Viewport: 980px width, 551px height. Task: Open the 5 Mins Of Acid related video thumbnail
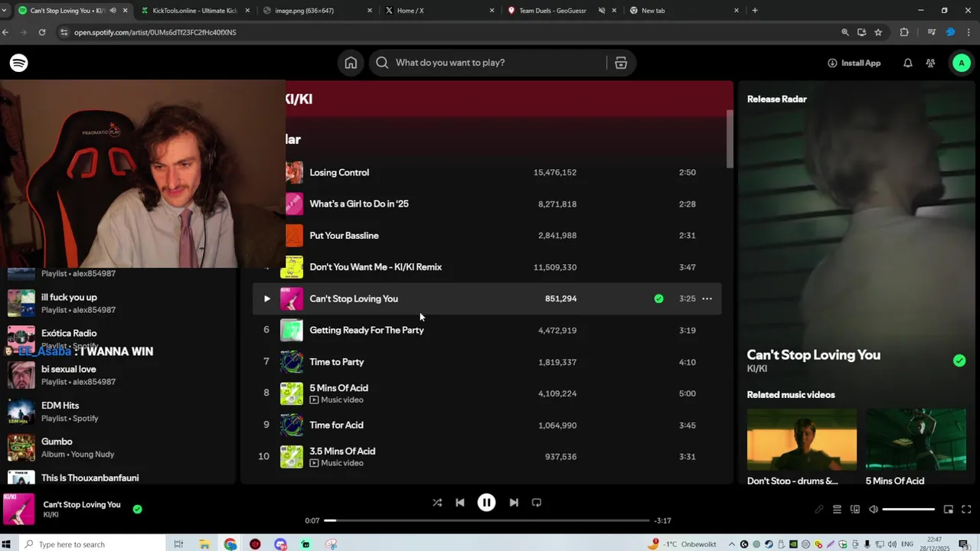(916, 439)
